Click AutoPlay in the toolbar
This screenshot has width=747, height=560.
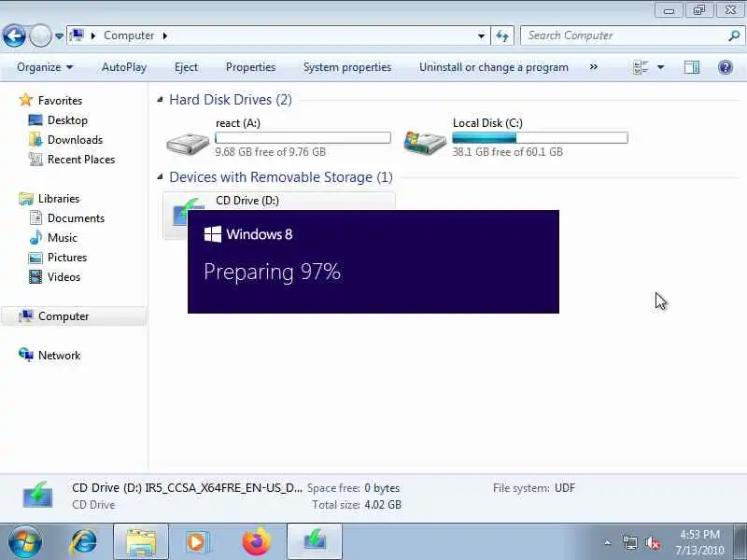pos(124,67)
